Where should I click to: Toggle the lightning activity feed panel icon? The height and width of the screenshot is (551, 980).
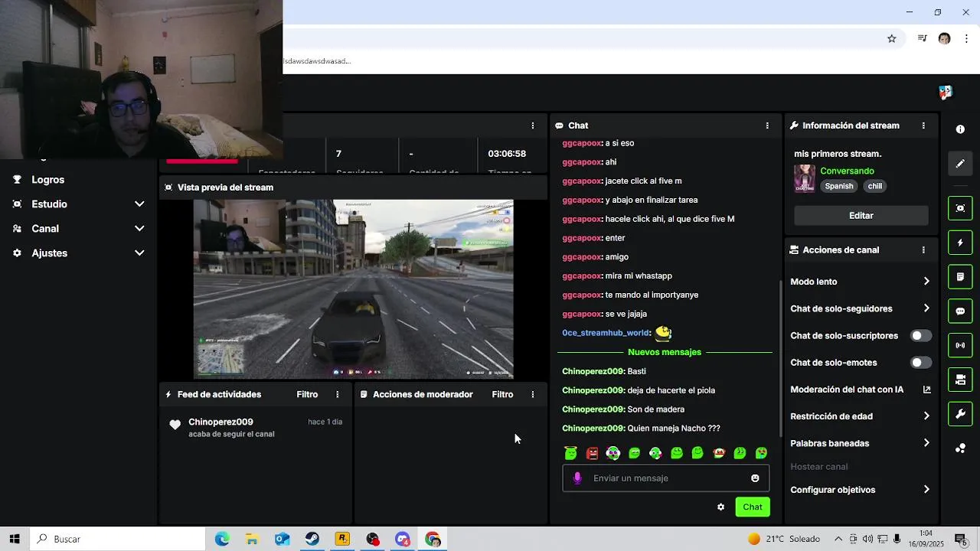tap(960, 243)
